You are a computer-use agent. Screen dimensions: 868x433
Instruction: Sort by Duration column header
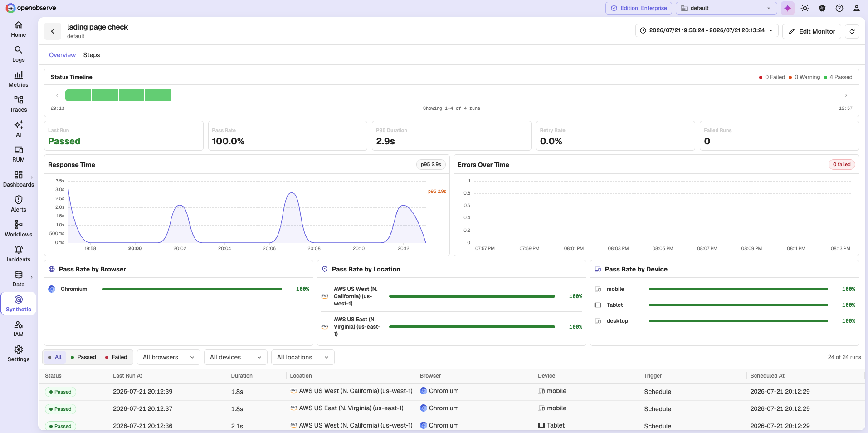click(242, 376)
